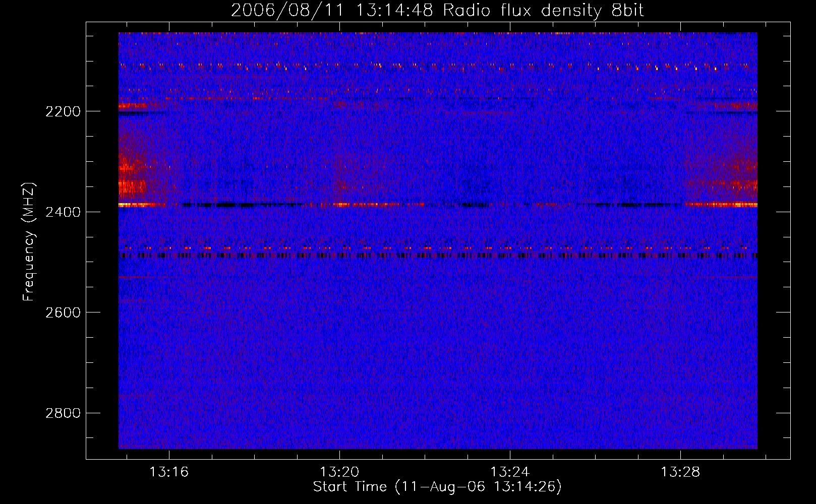Click the 13:20 time axis label

point(339,472)
